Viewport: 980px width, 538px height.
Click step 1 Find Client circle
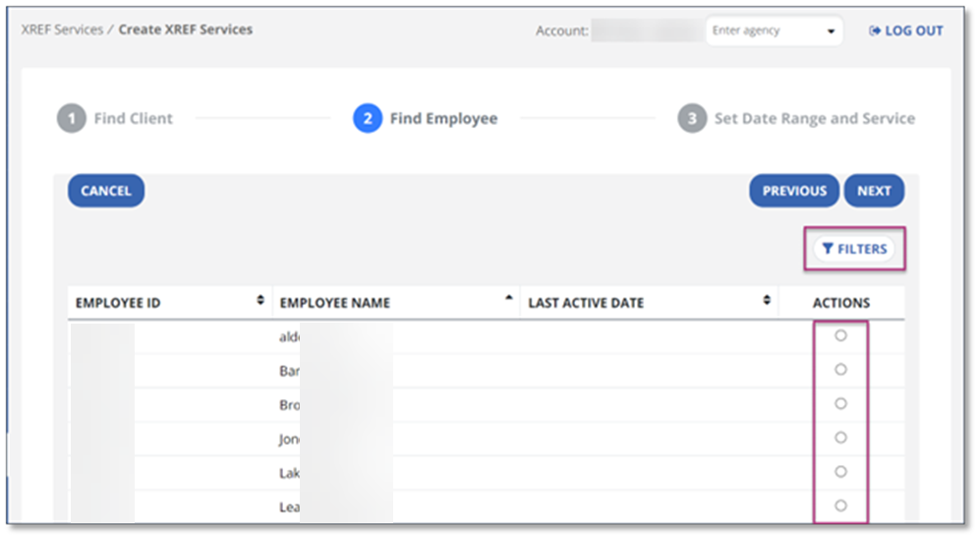pos(71,119)
